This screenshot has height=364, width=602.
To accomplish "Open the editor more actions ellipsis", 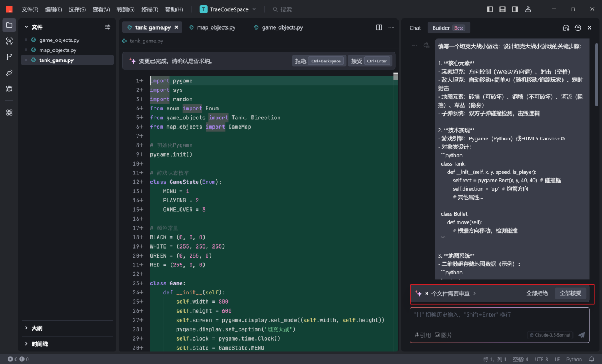I will coord(391,27).
